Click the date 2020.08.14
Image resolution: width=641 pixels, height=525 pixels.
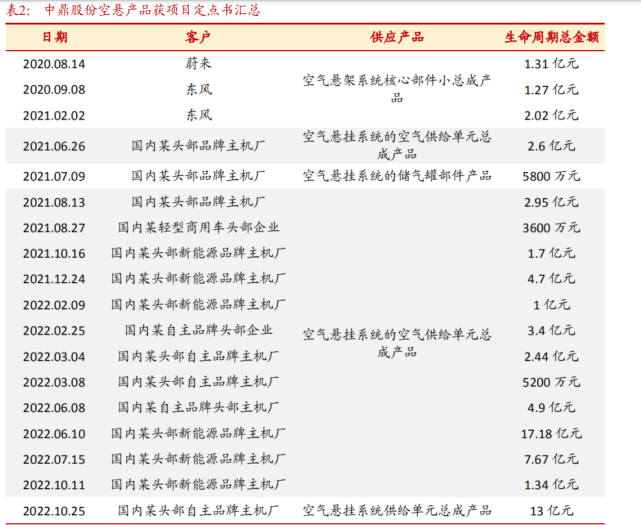(x=54, y=64)
